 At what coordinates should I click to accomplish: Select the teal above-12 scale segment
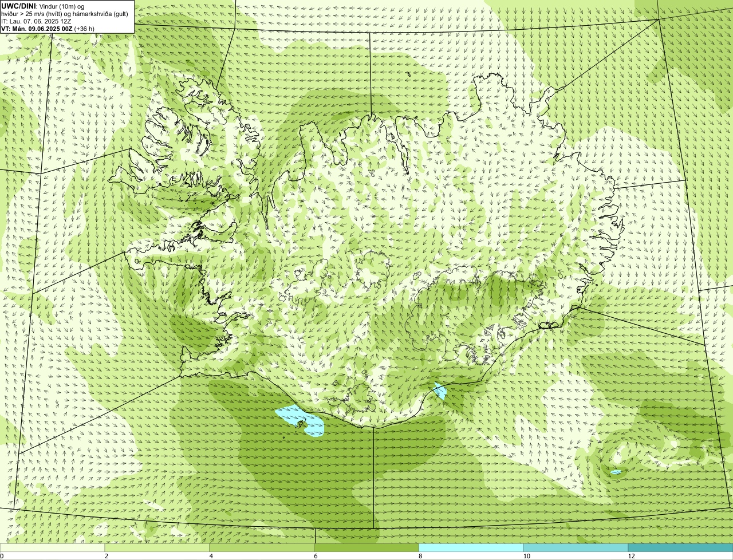point(680,547)
